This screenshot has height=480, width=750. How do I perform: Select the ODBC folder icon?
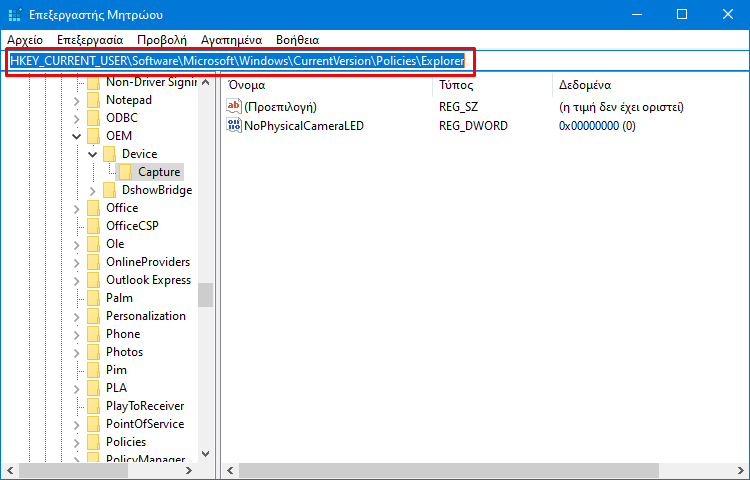[93, 118]
